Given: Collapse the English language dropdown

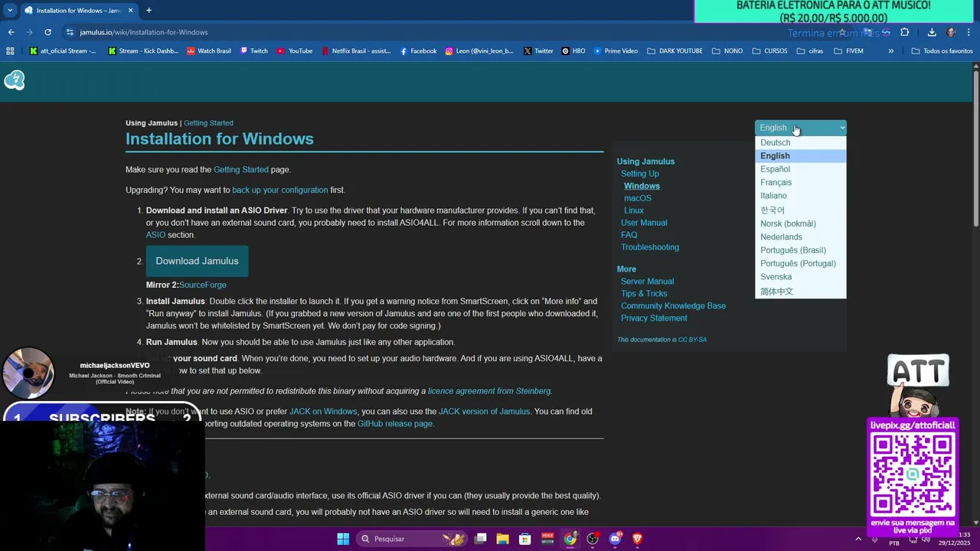Looking at the screenshot, I should pyautogui.click(x=801, y=128).
